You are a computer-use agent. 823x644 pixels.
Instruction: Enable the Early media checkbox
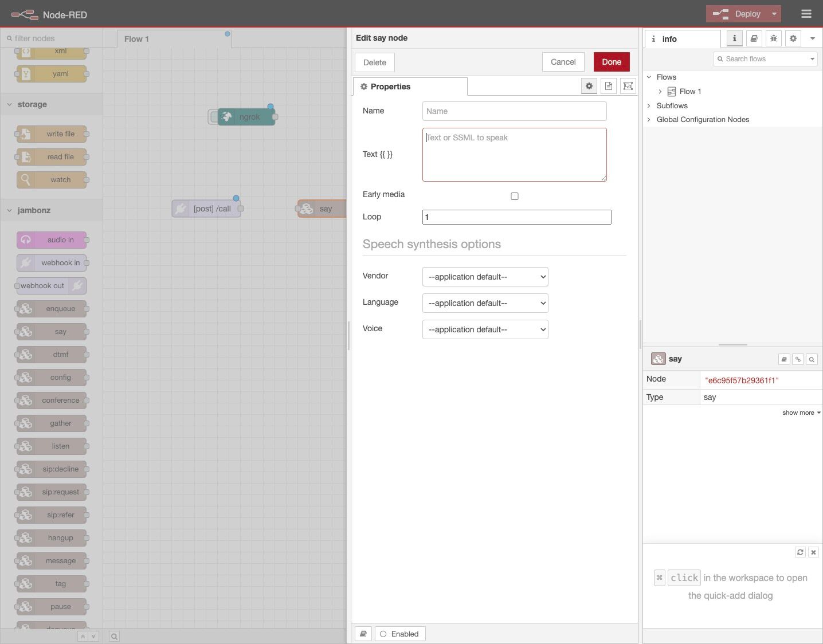click(x=514, y=196)
